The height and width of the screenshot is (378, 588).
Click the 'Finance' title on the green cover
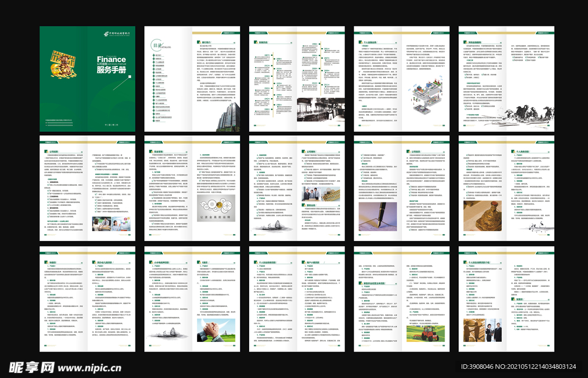[x=111, y=59]
